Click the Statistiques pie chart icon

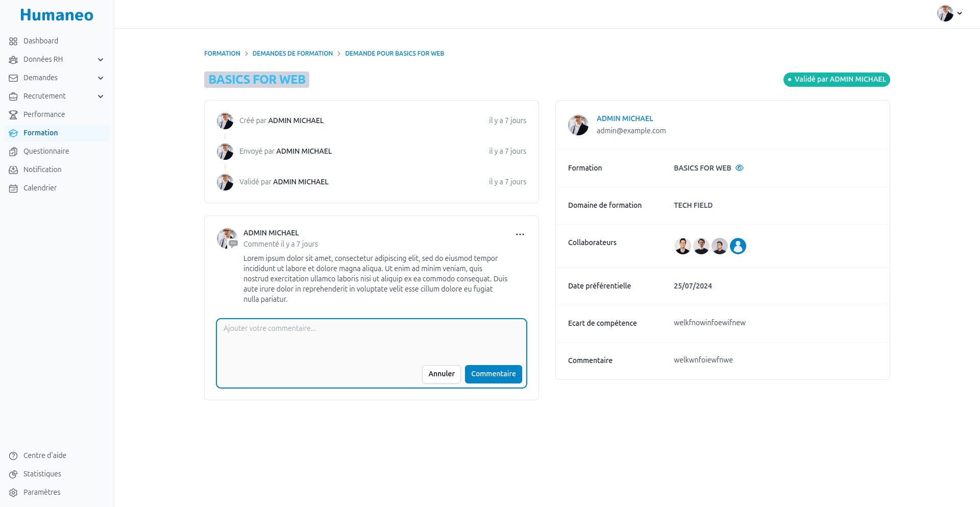[13, 474]
